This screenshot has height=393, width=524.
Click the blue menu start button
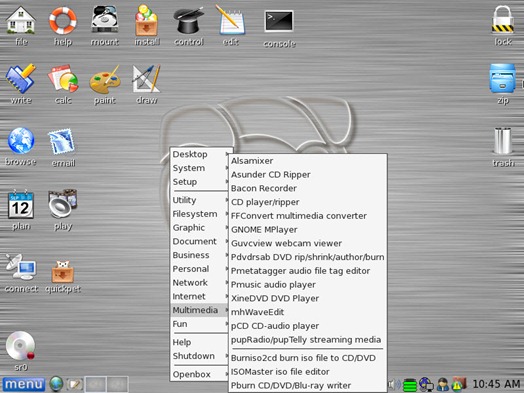coord(23,384)
